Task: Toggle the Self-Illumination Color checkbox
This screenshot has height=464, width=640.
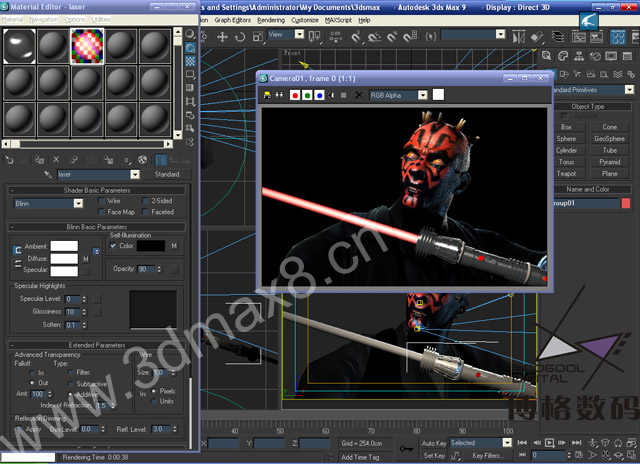Action: 113,246
